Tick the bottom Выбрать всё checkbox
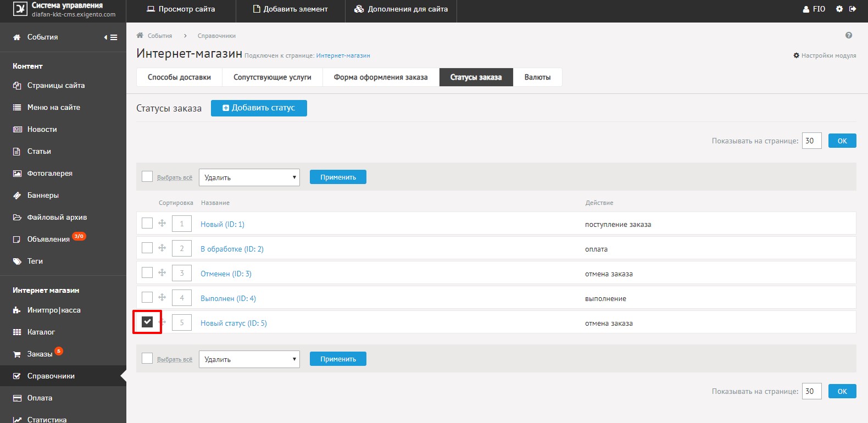868x423 pixels. (x=147, y=358)
